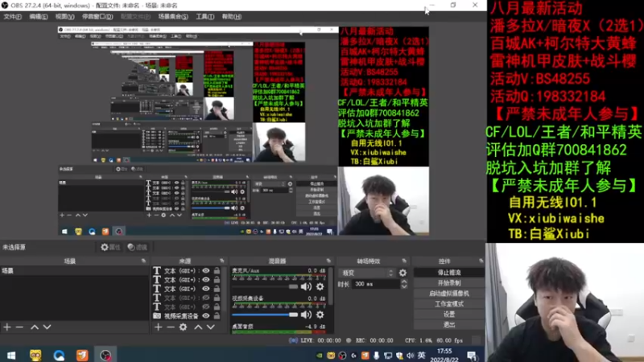Image resolution: width=644 pixels, height=362 pixels.
Task: Click the 300 ms duration field
Action: click(x=375, y=284)
